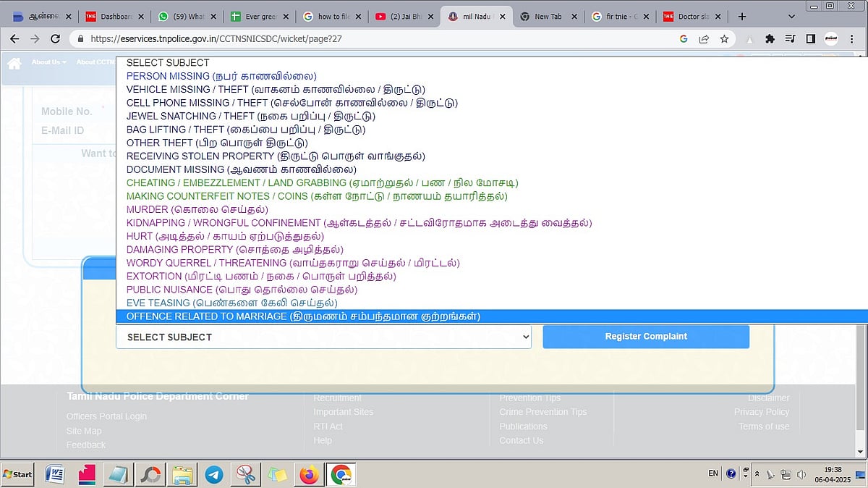The width and height of the screenshot is (868, 488).
Task: Open Telegram from the taskbar
Action: point(213,474)
